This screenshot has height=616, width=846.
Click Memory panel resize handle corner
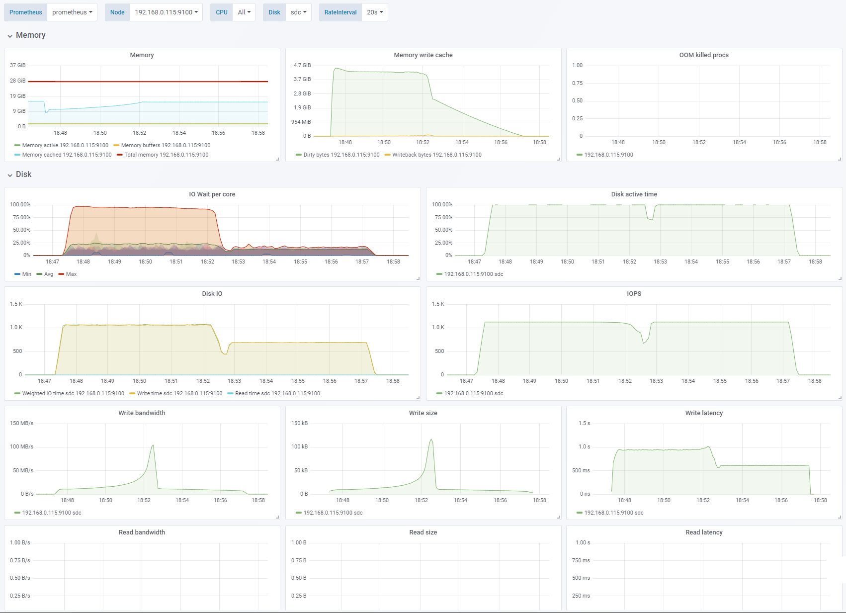277,159
